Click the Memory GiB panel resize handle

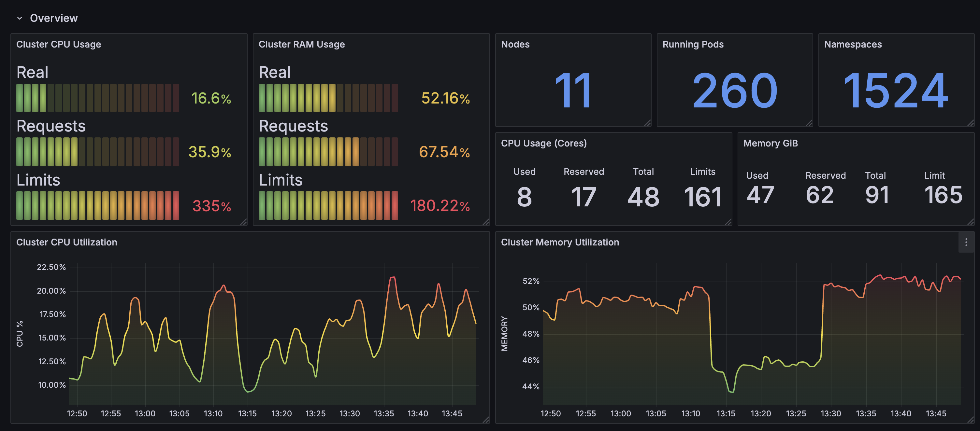pyautogui.click(x=971, y=222)
